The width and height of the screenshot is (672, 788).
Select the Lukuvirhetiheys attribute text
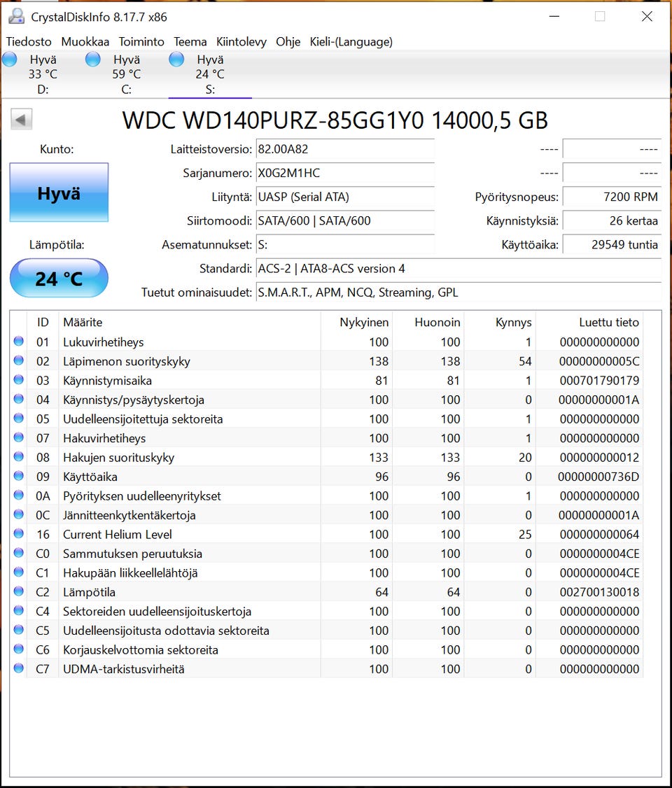103,342
